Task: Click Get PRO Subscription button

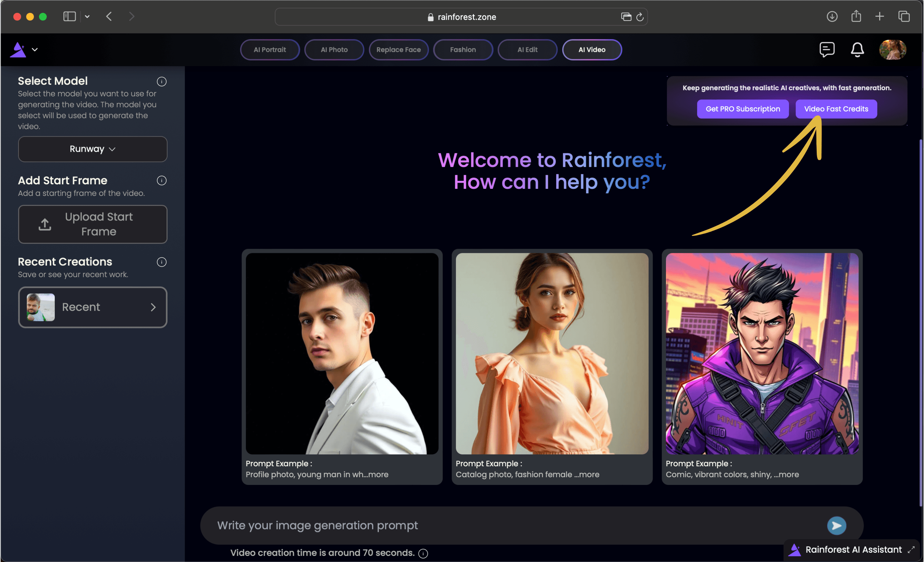Action: [743, 109]
